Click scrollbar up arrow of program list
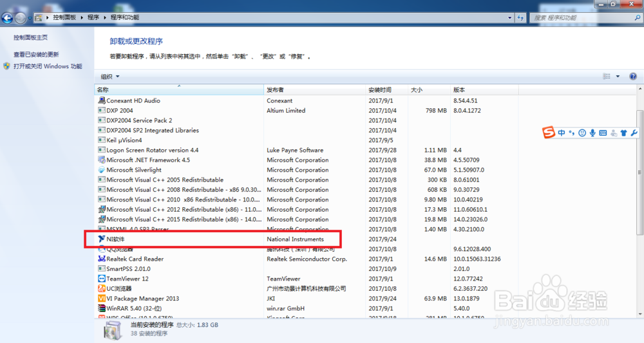Image resolution: width=644 pixels, height=343 pixels. [x=640, y=89]
